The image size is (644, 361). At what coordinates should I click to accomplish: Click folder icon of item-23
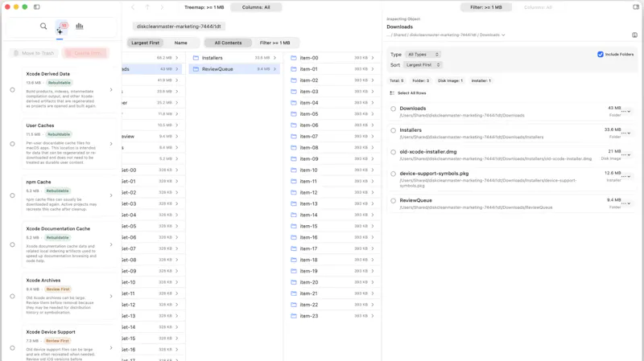294,316
